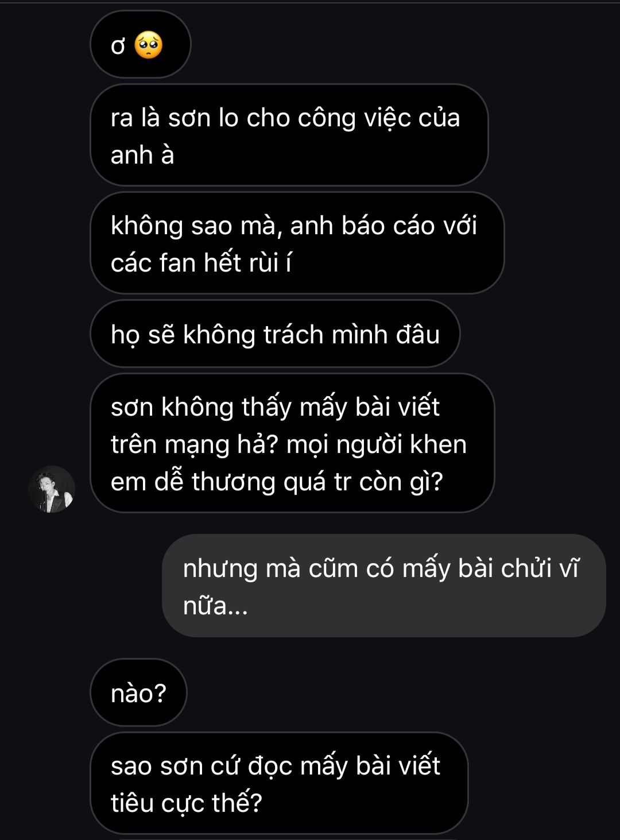Select the 'em dễ thương quá tr còn gì?' line
Screen dimensions: 620x840
click(x=277, y=482)
